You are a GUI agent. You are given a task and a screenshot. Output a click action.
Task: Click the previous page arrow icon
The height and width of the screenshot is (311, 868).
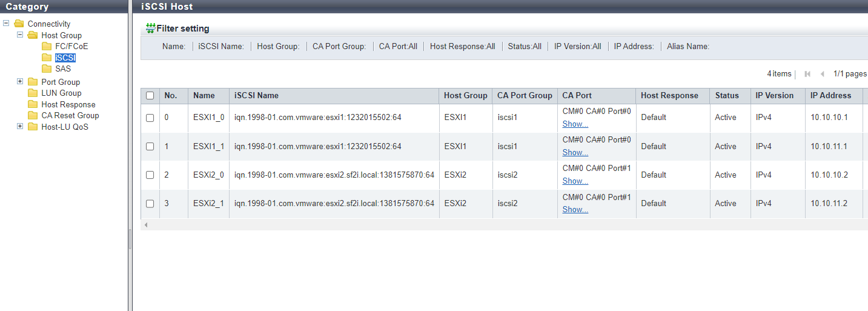coord(822,74)
